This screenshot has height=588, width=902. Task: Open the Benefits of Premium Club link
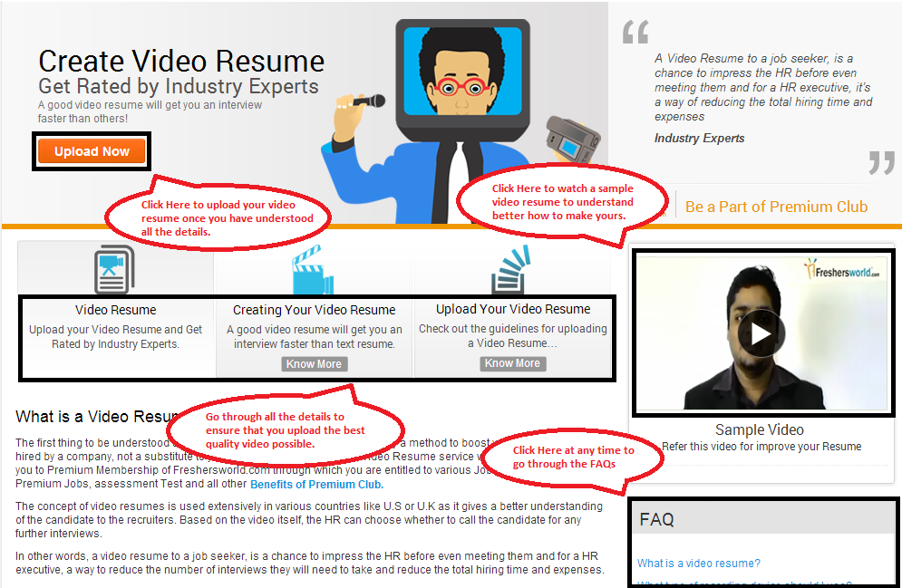[x=316, y=484]
